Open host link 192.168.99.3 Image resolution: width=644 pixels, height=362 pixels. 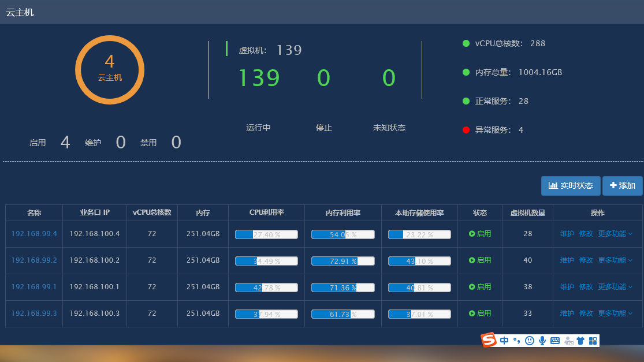pyautogui.click(x=34, y=313)
